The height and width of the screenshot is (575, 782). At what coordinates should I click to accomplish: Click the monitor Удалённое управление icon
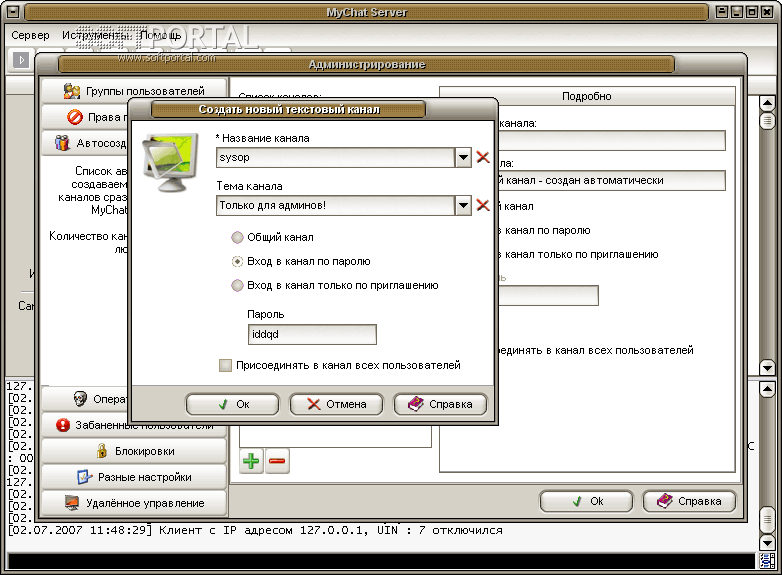tap(72, 503)
